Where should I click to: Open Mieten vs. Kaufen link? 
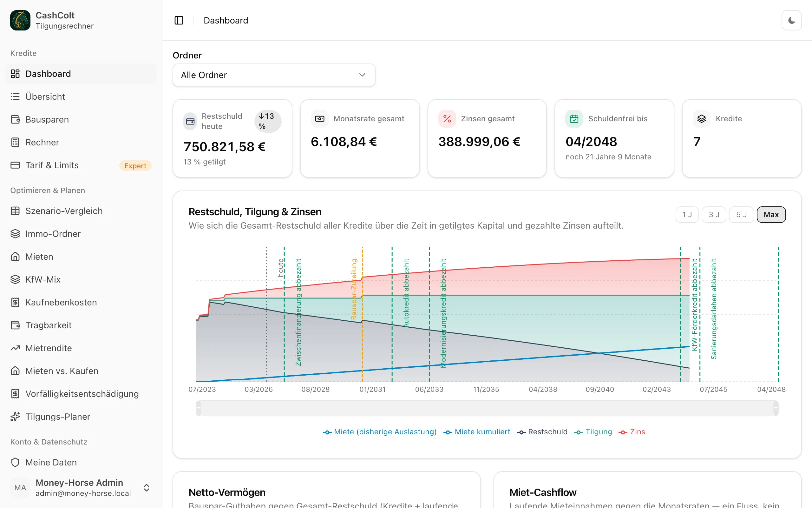point(81,371)
